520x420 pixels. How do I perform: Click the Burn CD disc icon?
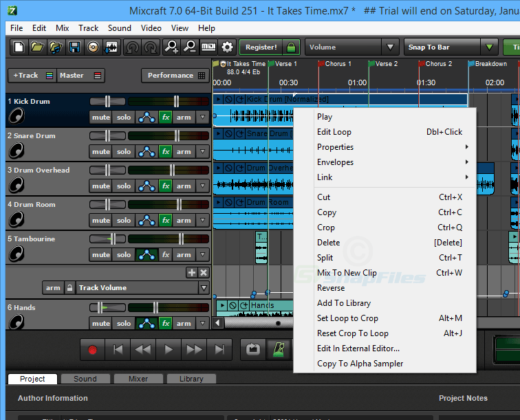(93, 47)
